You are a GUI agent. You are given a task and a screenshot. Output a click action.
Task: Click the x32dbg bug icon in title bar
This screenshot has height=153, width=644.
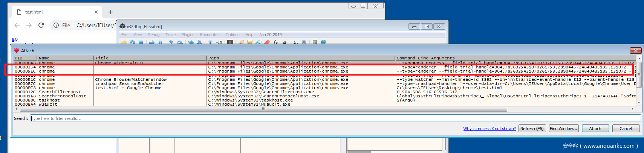pos(122,26)
